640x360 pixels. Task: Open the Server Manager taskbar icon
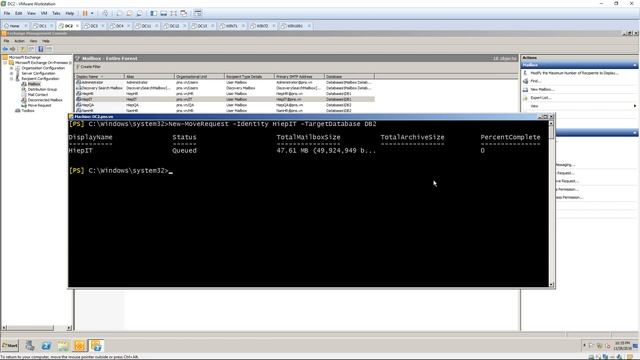pos(29,346)
